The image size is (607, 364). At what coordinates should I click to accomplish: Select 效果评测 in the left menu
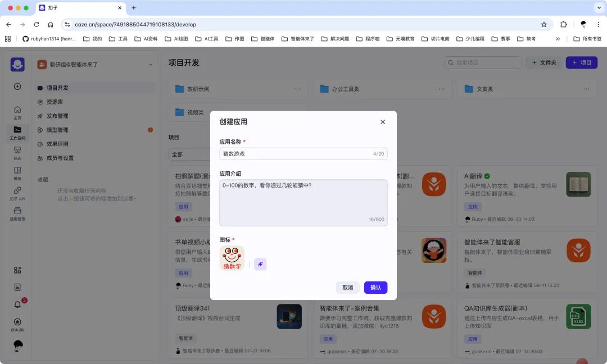tap(95, 143)
